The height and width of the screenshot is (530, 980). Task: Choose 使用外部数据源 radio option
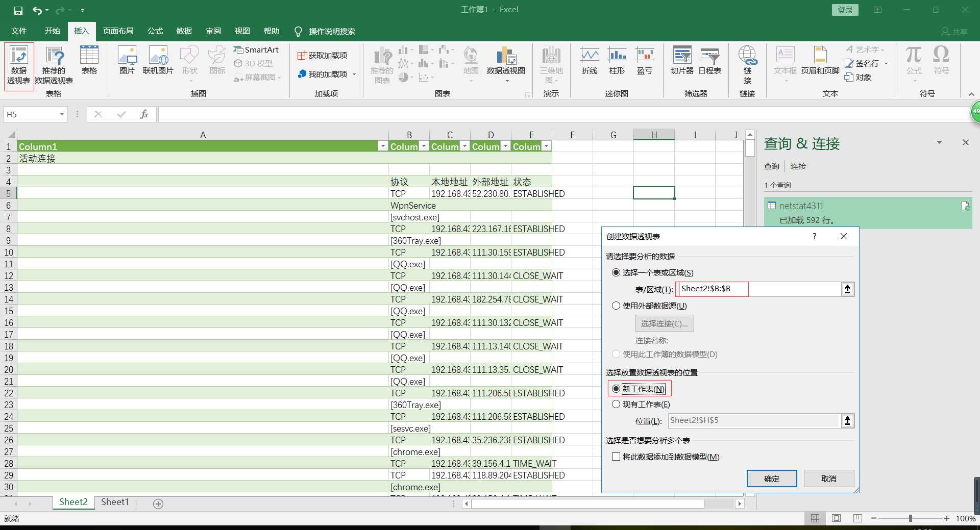tap(616, 306)
